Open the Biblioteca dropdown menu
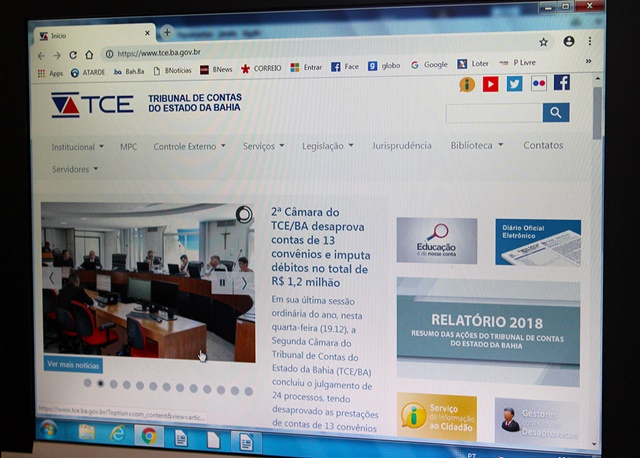Image resolution: width=640 pixels, height=458 pixels. [477, 145]
